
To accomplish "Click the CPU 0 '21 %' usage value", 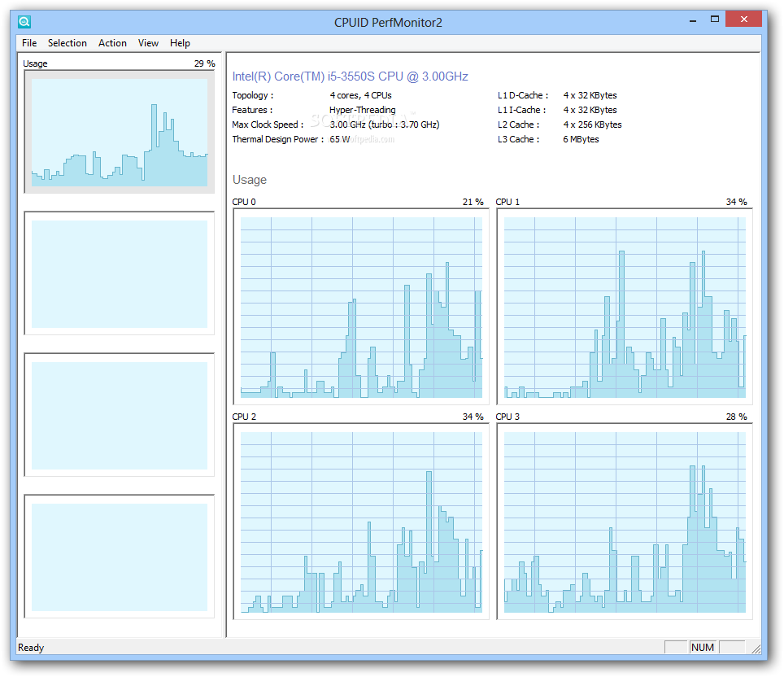I will pyautogui.click(x=473, y=202).
